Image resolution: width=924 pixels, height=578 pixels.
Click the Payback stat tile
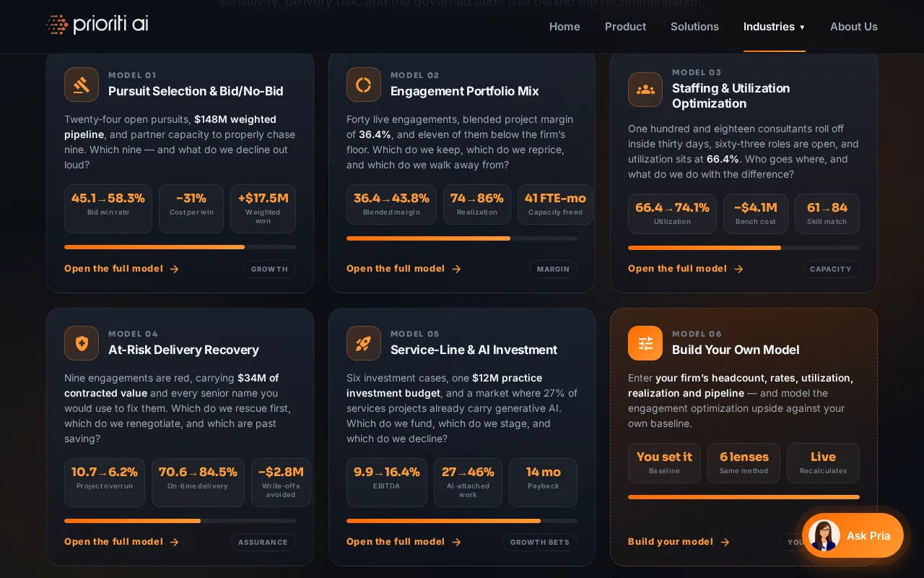pyautogui.click(x=543, y=483)
